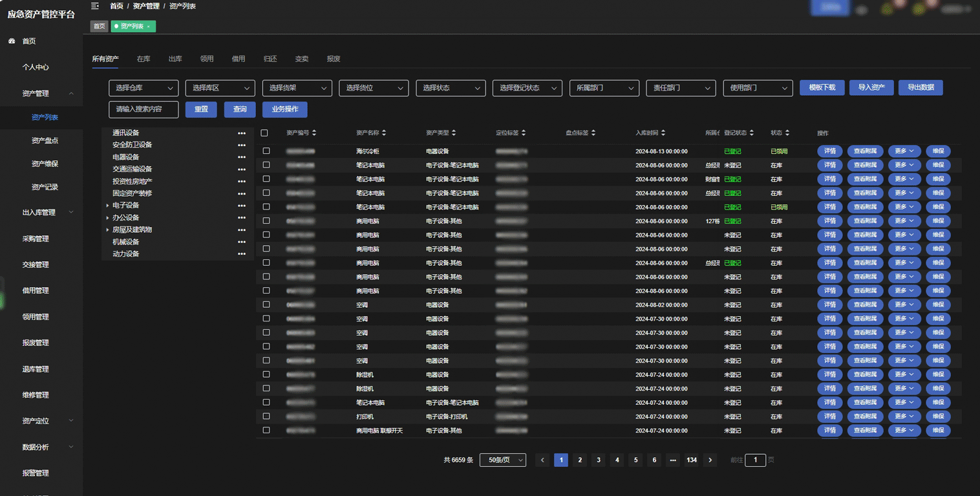Click the dashboard icon beside 首页 in sidebar
980x496 pixels.
point(12,41)
